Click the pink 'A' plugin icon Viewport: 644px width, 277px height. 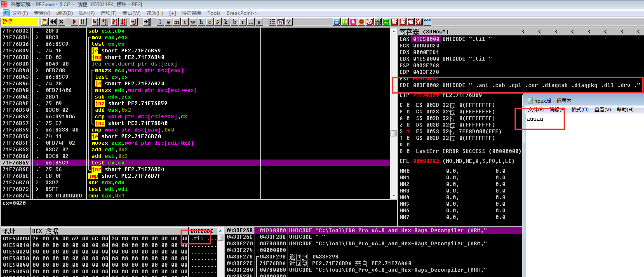coord(353,22)
